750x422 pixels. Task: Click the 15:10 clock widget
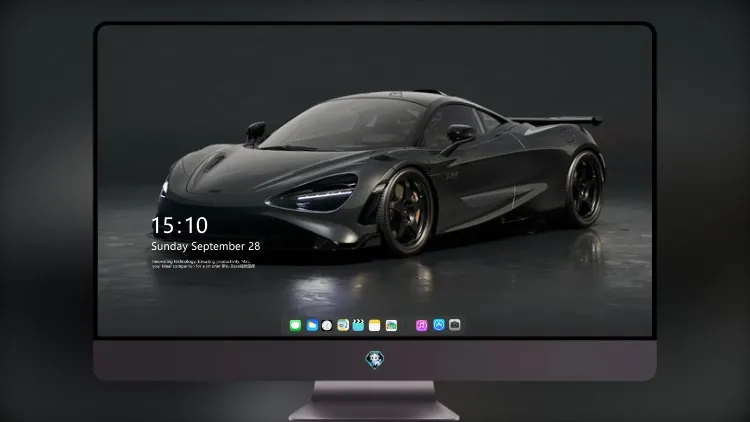[x=179, y=225]
